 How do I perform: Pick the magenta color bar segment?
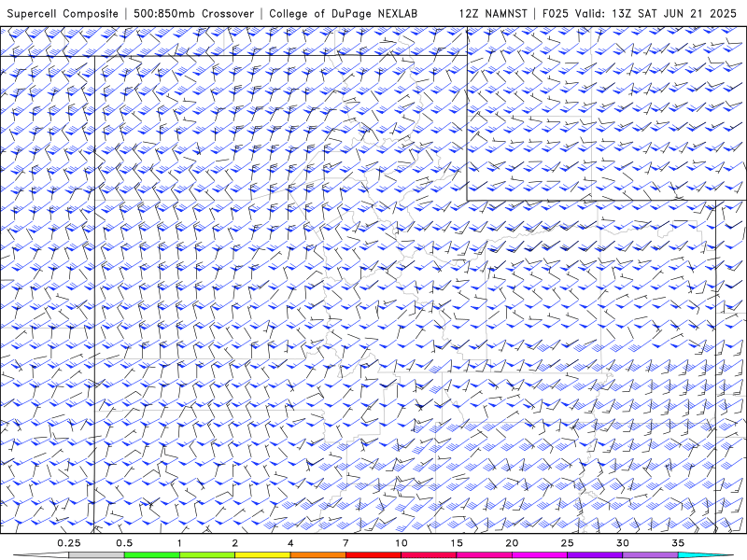coord(540,555)
